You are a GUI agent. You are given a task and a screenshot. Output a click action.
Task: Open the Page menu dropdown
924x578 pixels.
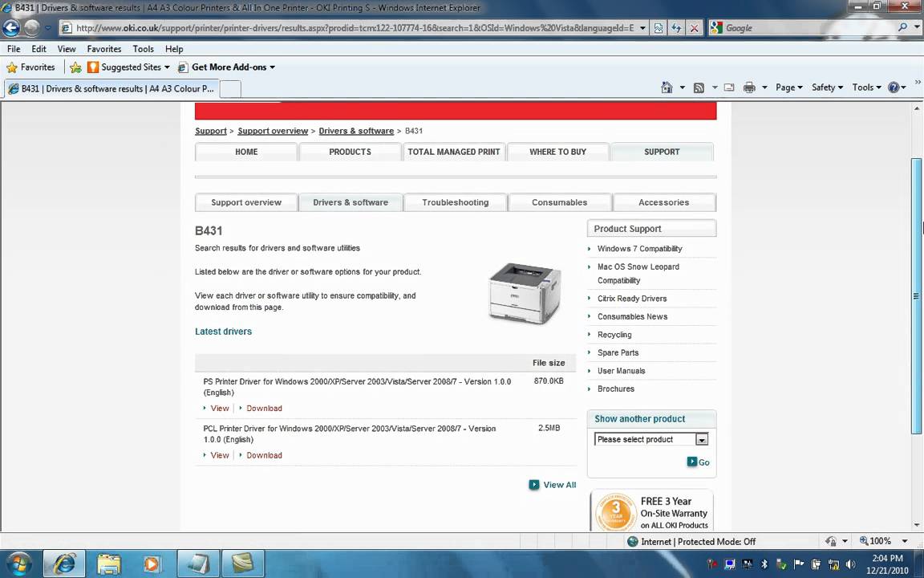coord(789,88)
